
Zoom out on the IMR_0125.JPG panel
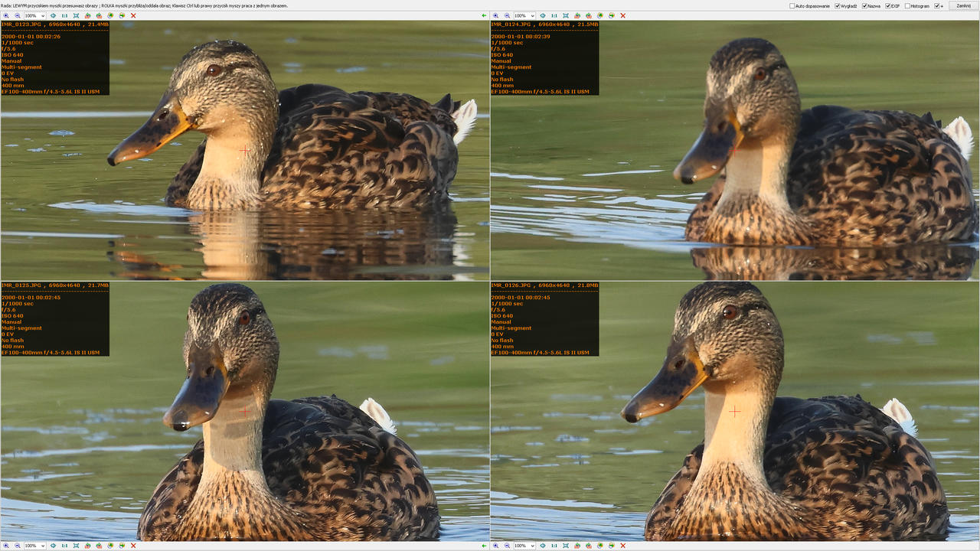pyautogui.click(x=18, y=546)
